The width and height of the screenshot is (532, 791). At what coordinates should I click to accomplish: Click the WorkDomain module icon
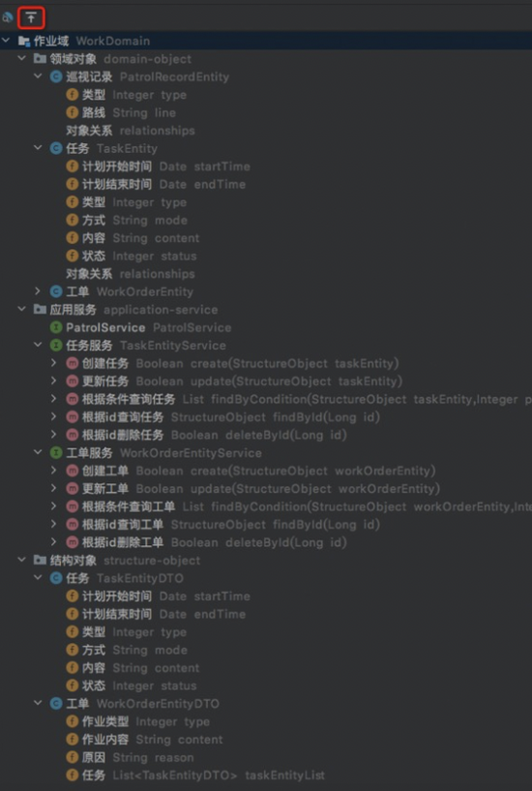[x=23, y=41]
